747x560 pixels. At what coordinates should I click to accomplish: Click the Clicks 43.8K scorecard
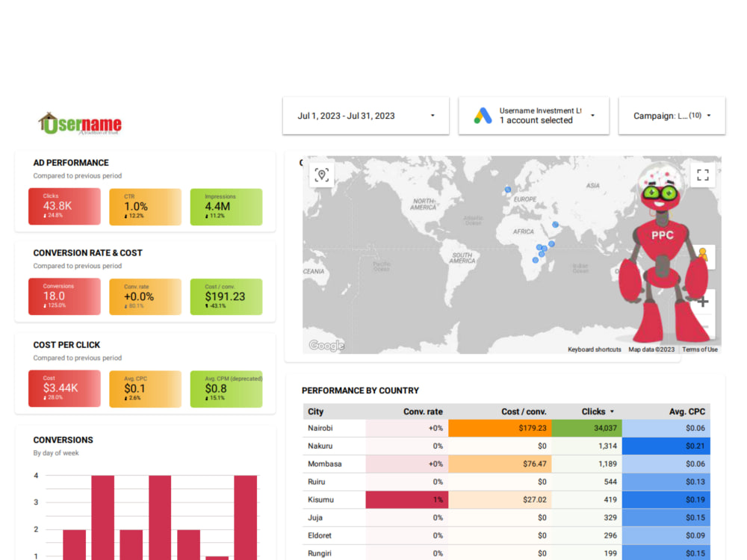(x=64, y=206)
